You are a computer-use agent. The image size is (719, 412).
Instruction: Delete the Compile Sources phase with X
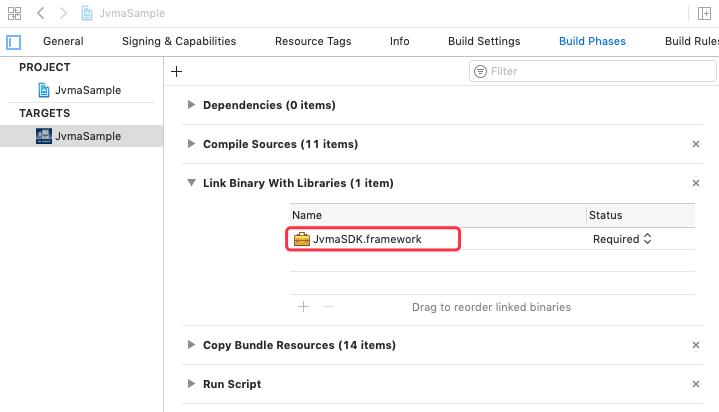point(696,144)
